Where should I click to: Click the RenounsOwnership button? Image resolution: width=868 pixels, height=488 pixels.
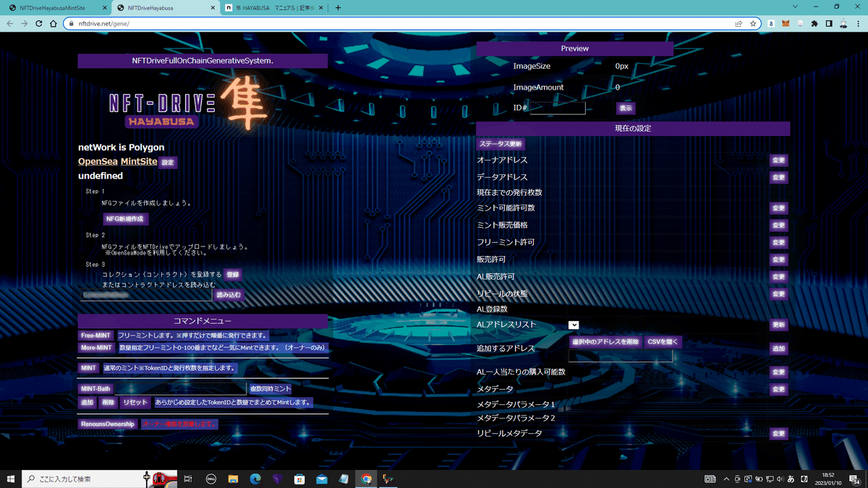[108, 424]
